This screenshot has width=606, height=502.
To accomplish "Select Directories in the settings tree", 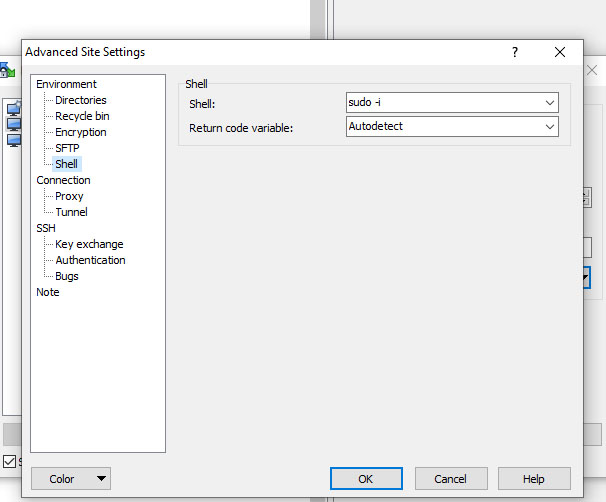I will [81, 100].
